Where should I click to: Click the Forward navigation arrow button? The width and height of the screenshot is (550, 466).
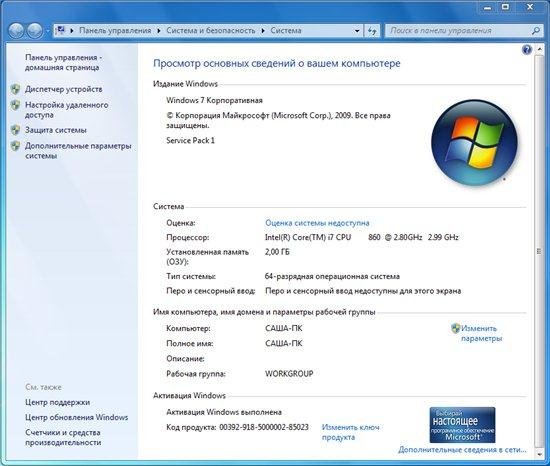tap(35, 31)
